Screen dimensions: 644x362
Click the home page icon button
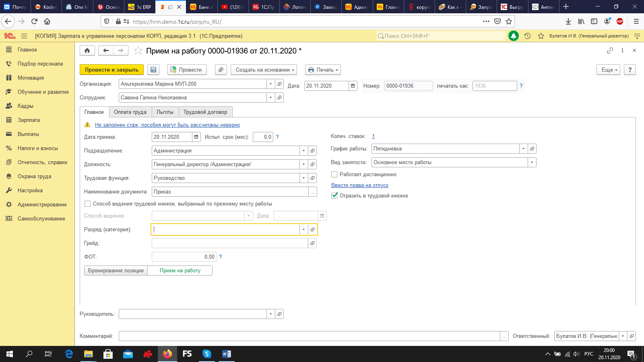click(x=87, y=51)
